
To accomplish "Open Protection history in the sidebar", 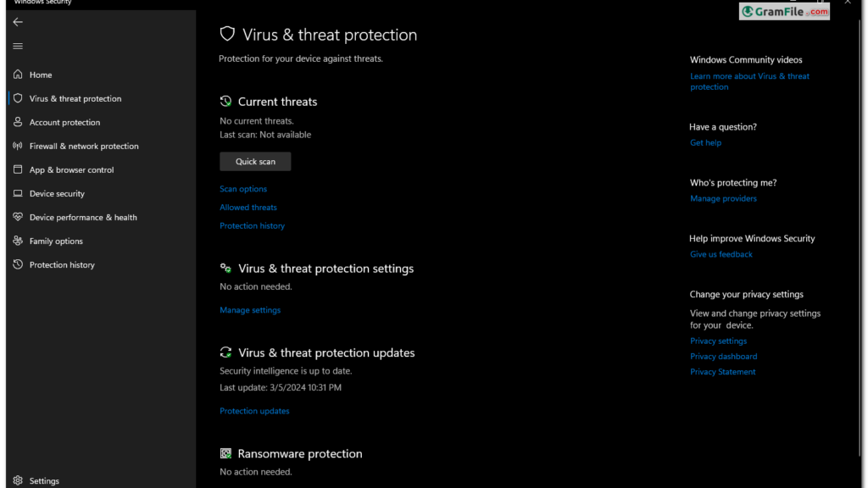I will (62, 264).
